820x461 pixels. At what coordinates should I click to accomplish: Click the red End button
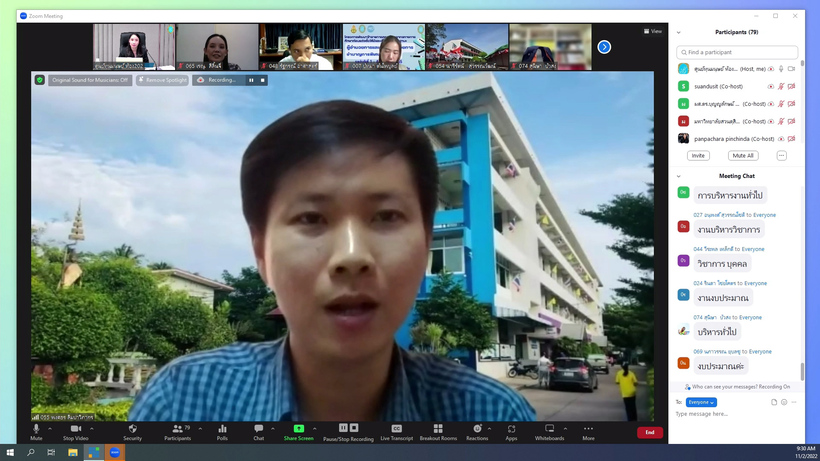[x=650, y=432]
